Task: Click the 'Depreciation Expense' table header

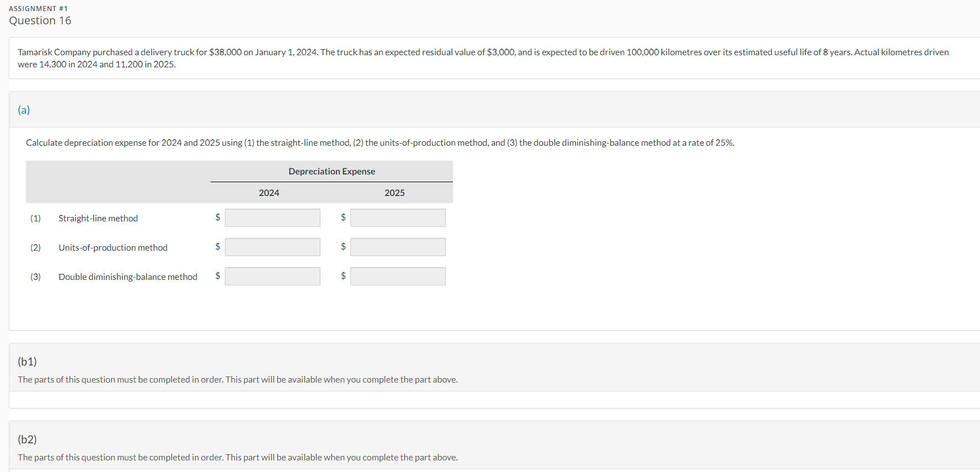Action: (331, 171)
